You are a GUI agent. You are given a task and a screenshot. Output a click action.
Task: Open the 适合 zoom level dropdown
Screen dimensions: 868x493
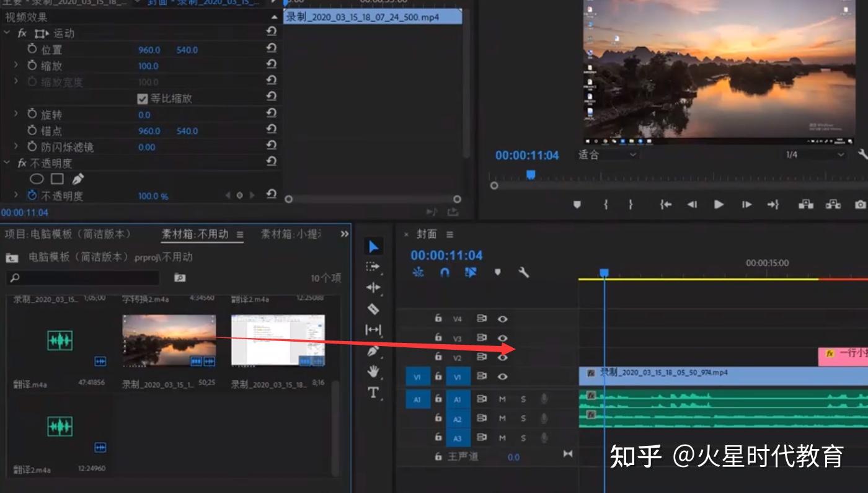[x=606, y=154]
